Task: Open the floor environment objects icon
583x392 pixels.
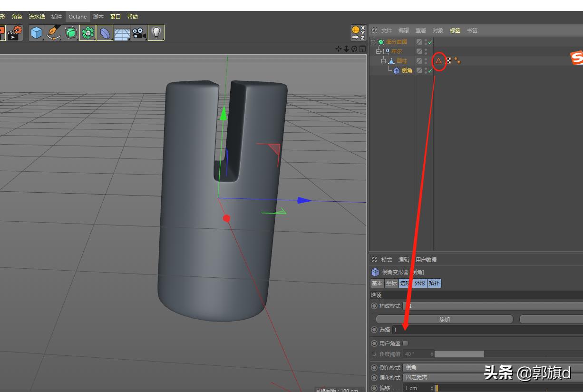Action: [122, 33]
